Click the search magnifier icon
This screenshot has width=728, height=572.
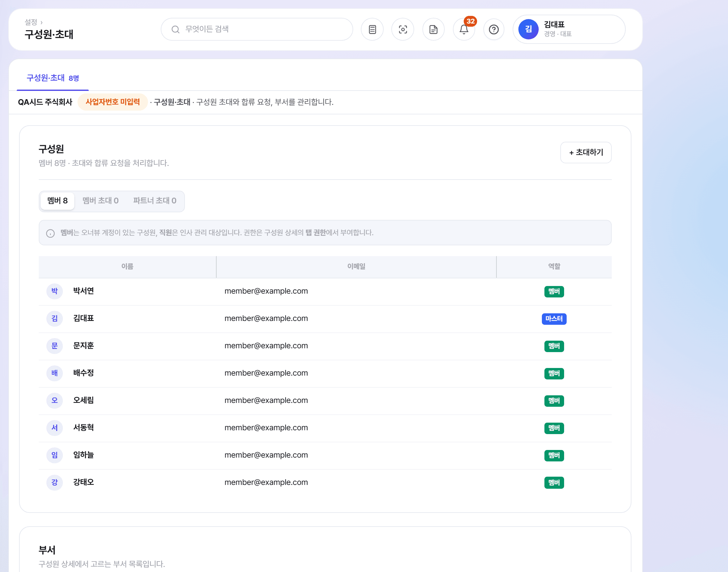click(x=175, y=30)
